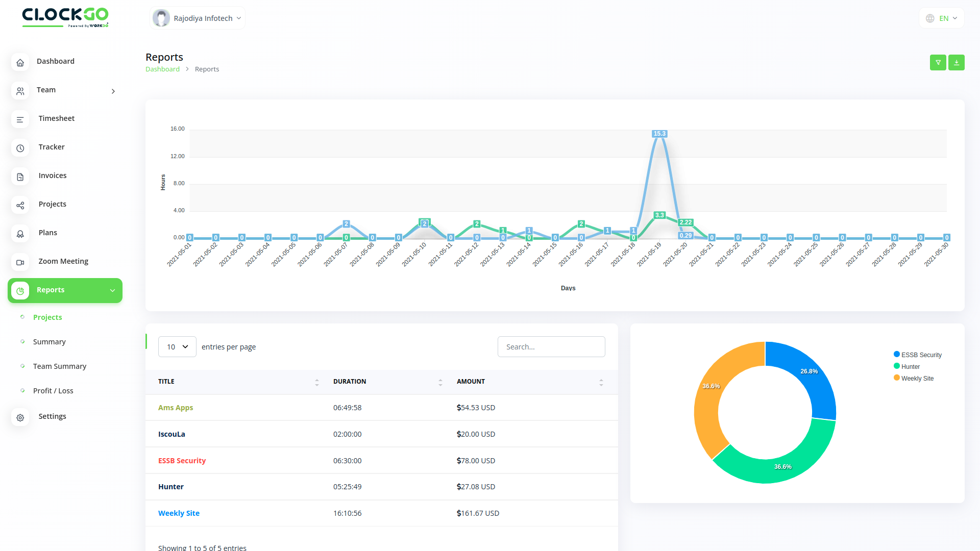Open the Settings gear icon
Viewport: 980px width, 551px height.
click(x=20, y=417)
